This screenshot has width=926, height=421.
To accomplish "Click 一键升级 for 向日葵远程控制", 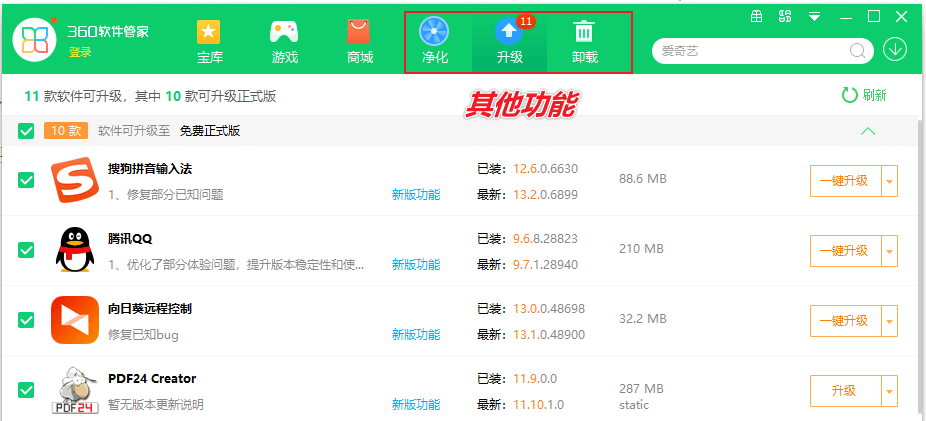I will pyautogui.click(x=846, y=321).
